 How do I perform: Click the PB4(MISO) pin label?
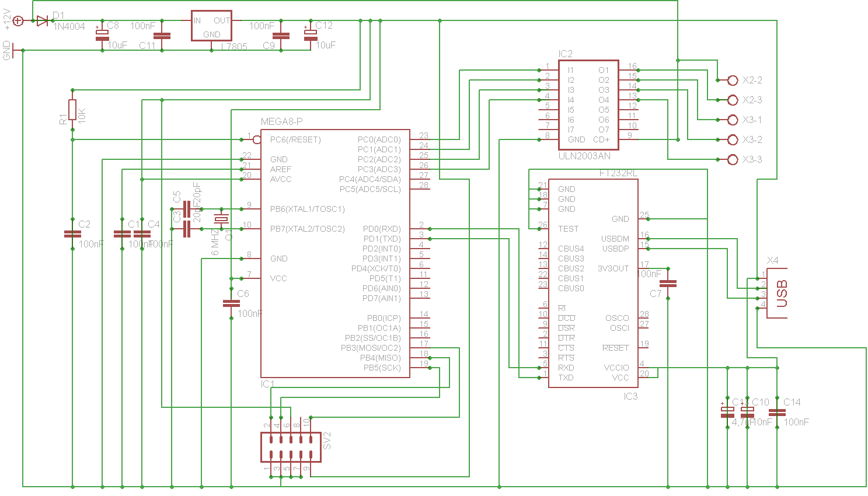point(381,358)
